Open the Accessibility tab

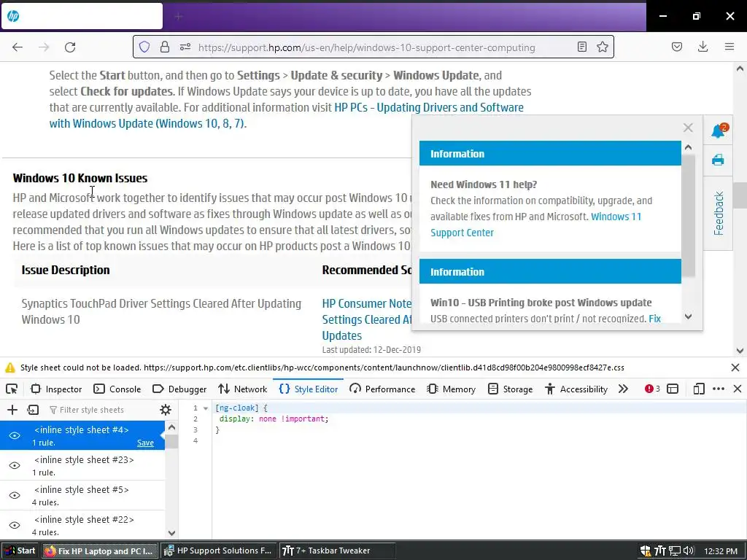pos(576,389)
